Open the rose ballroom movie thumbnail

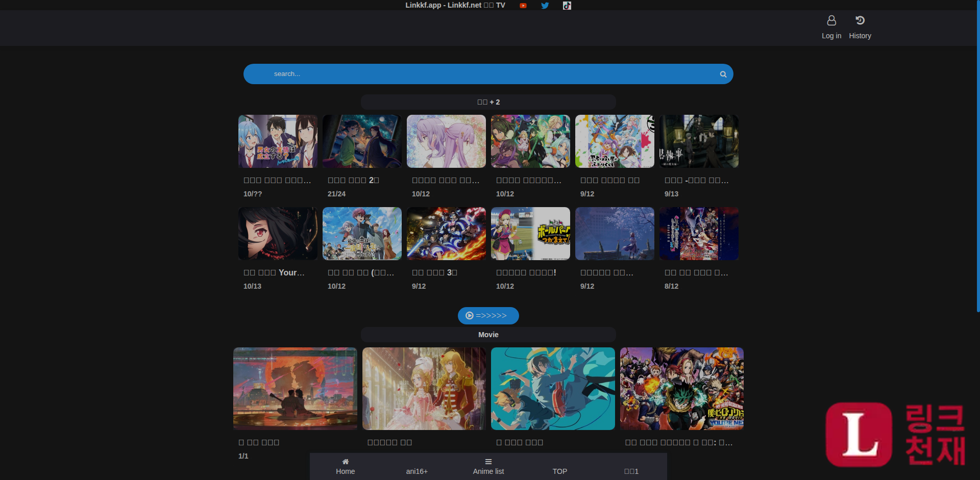[x=424, y=389]
